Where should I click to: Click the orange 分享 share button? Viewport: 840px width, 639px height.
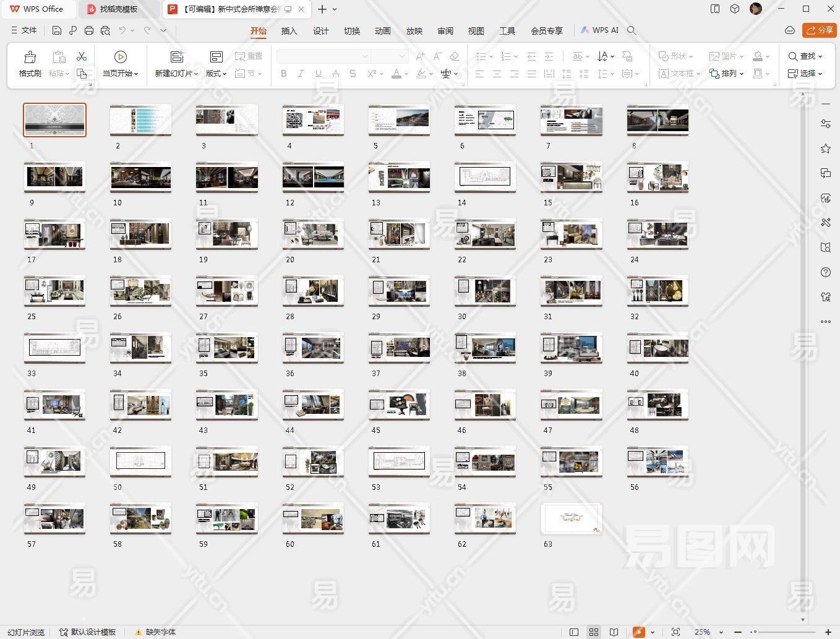tap(819, 30)
